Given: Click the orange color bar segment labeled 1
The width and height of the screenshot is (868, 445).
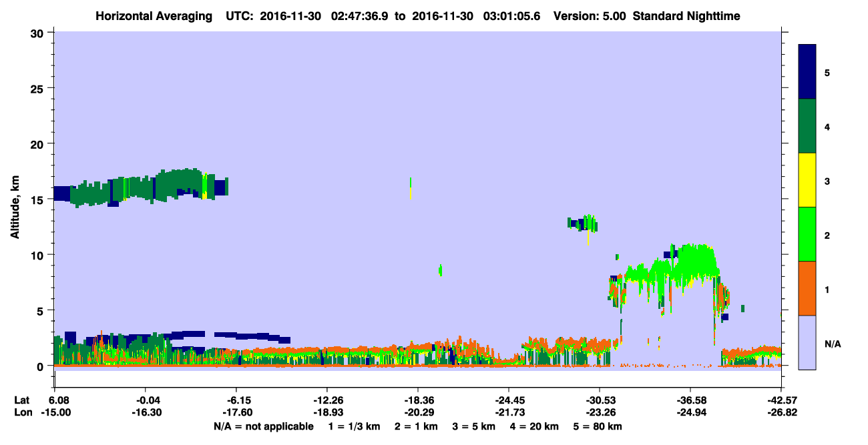Looking at the screenshot, I should [x=807, y=288].
